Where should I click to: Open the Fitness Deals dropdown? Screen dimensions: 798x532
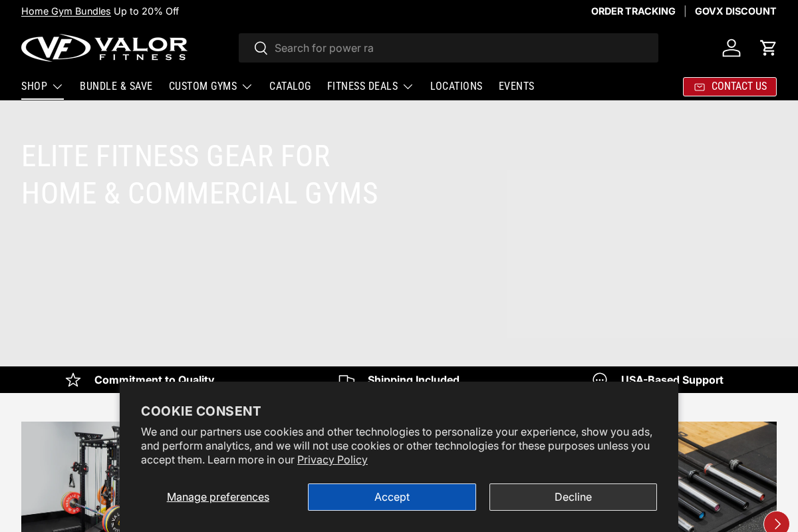(x=370, y=86)
